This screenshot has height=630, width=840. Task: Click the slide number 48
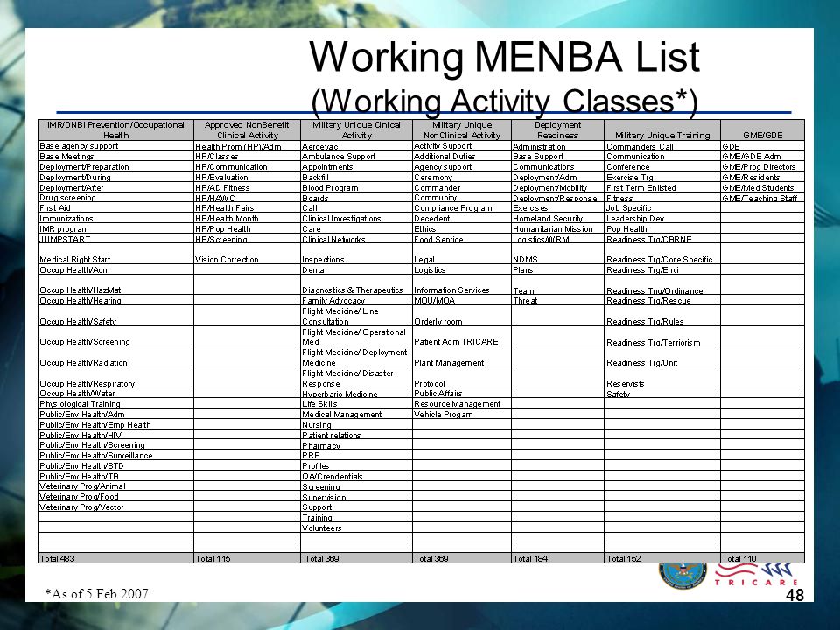(x=795, y=595)
